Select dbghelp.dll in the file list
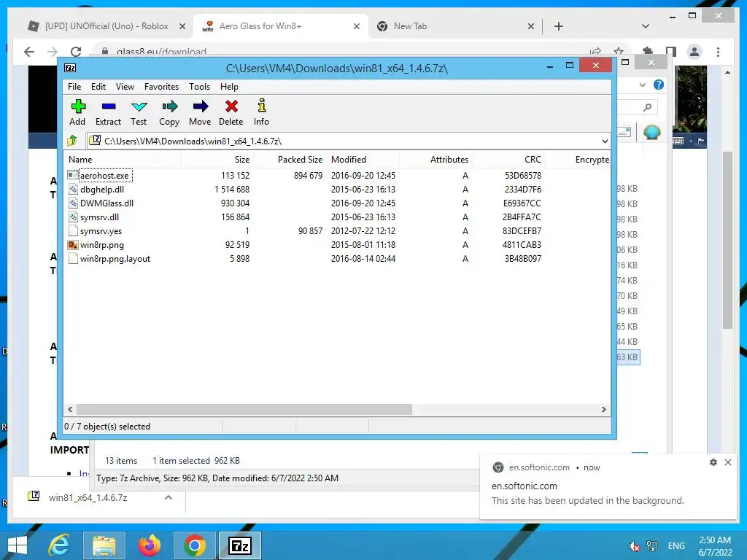This screenshot has width=747, height=560. pos(102,189)
